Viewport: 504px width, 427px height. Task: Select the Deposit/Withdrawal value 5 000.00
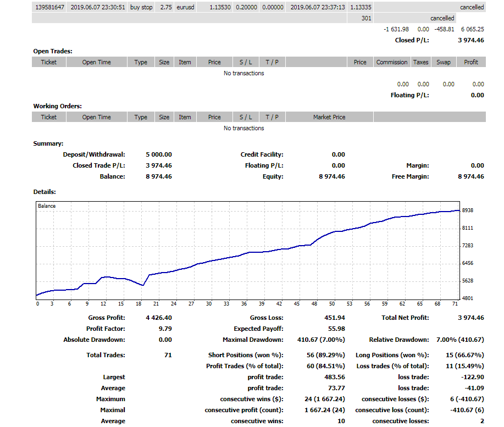pyautogui.click(x=159, y=154)
